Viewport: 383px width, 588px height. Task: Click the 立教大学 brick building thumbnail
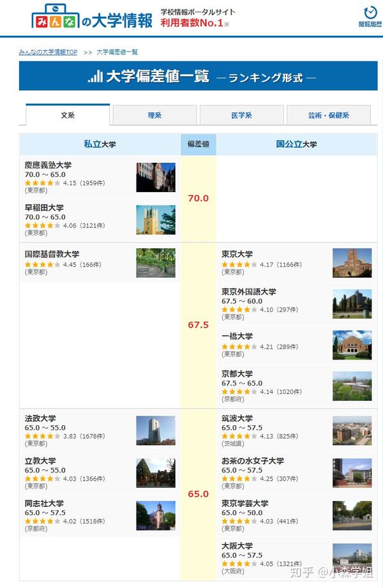(x=156, y=473)
